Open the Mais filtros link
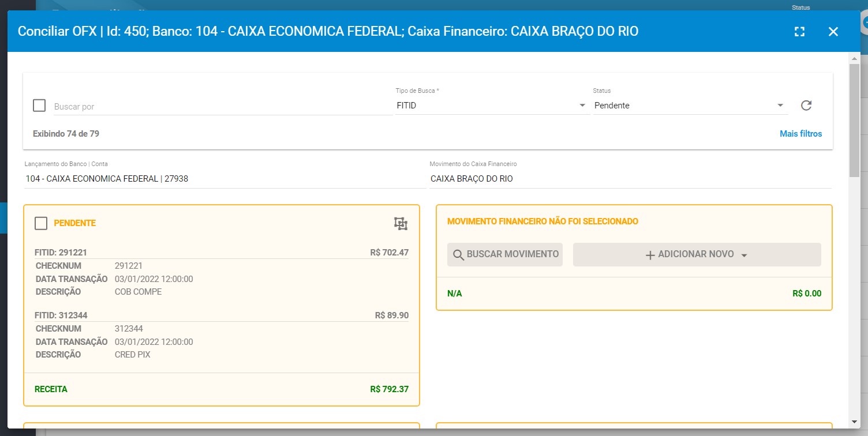Screen dimensions: 868x436 800,134
